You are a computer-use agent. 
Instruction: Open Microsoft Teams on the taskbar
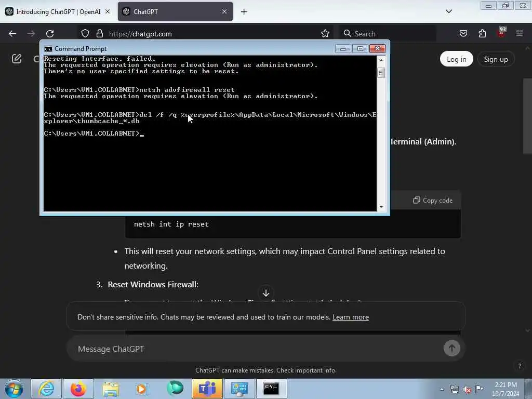pyautogui.click(x=207, y=389)
